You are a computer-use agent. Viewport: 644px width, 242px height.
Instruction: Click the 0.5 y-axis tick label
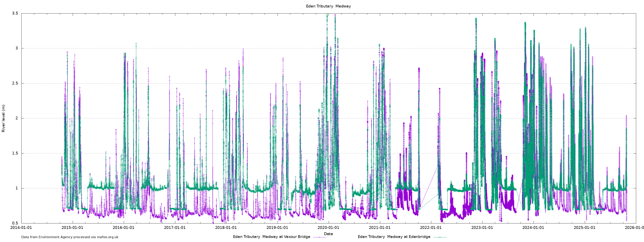pos(15,223)
